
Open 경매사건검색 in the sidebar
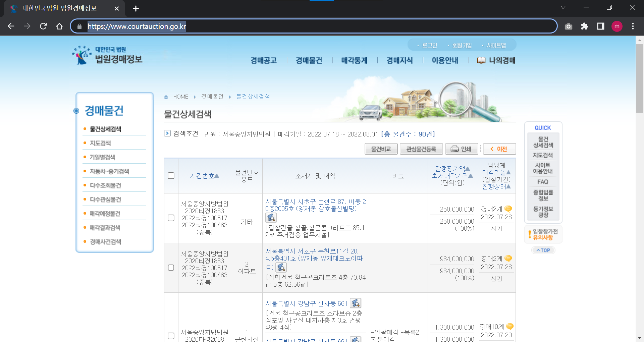(105, 242)
